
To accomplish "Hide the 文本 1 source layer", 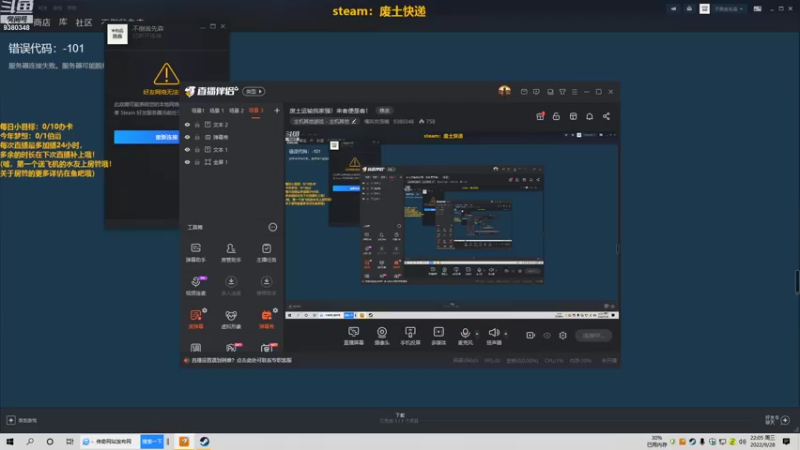I will [187, 149].
